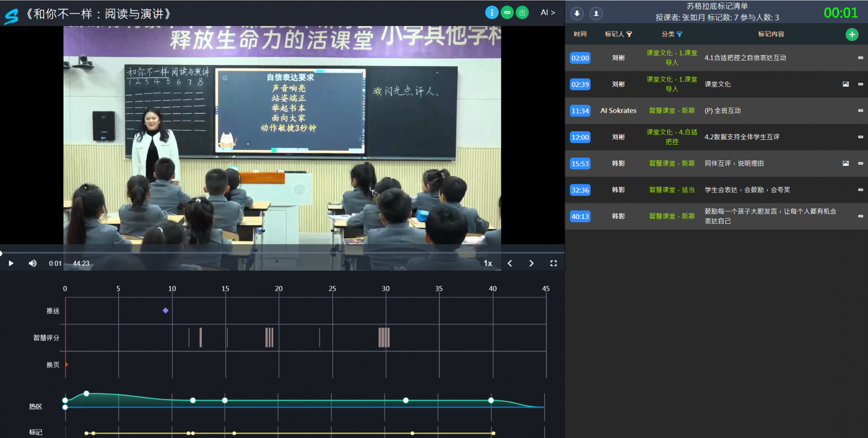This screenshot has width=868, height=438.
Task: Enter fullscreen video mode
Action: click(x=553, y=263)
